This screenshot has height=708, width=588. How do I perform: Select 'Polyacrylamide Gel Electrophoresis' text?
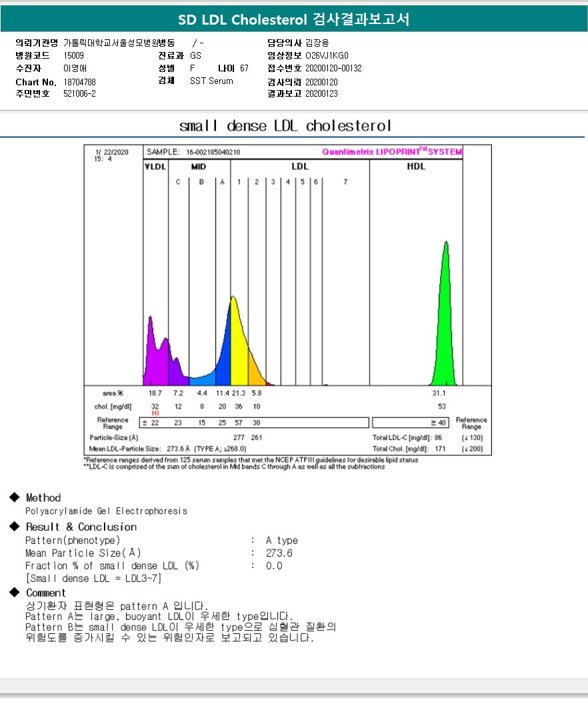[106, 511]
